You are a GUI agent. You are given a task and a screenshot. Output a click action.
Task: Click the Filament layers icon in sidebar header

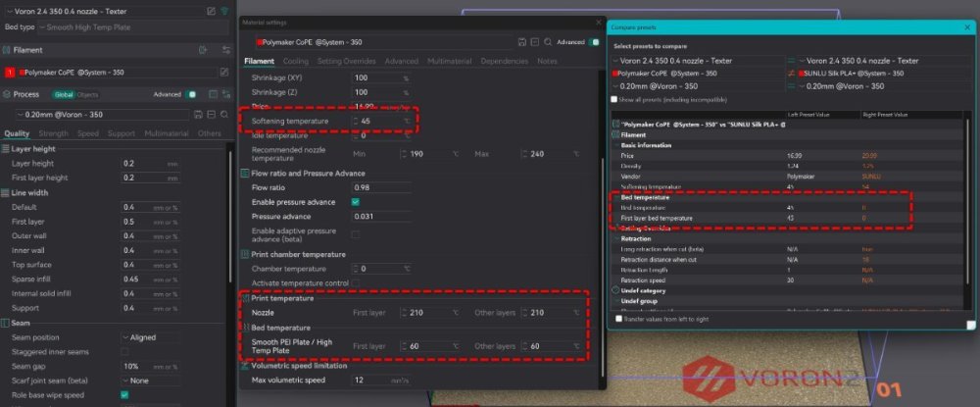tap(6, 50)
